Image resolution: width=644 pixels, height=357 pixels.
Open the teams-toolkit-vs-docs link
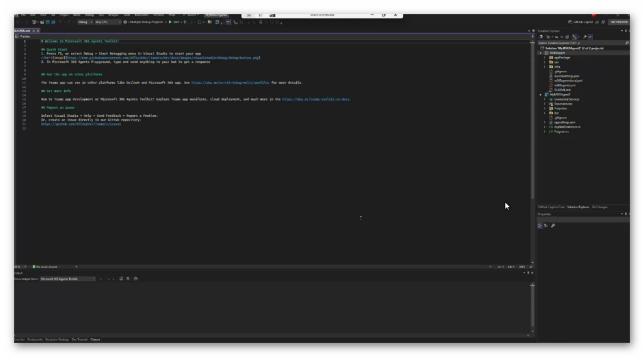coord(316,99)
